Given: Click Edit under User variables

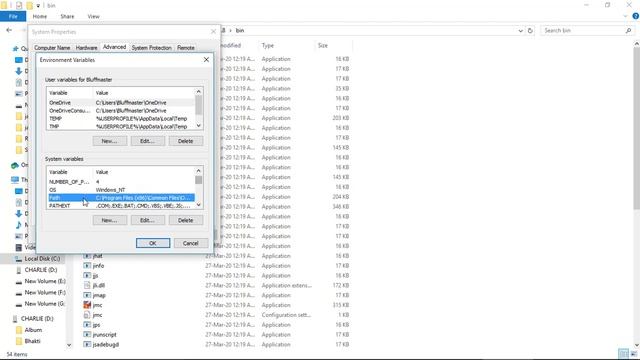Looking at the screenshot, I should pyautogui.click(x=147, y=141).
